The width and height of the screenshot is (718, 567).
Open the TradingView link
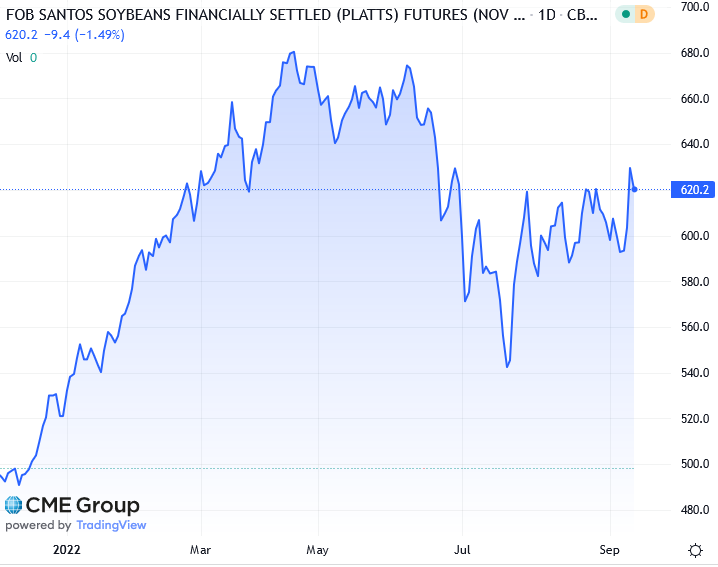110,525
